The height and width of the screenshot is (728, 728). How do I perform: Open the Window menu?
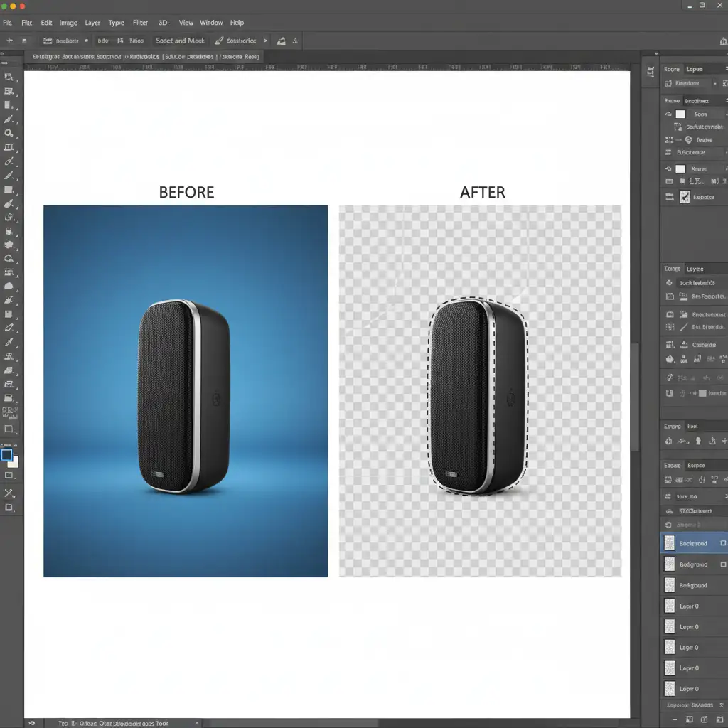tap(211, 23)
